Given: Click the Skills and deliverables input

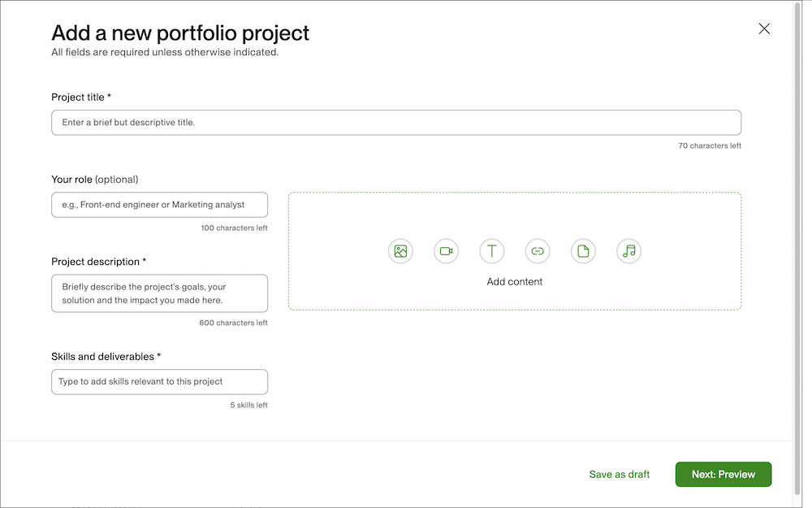Looking at the screenshot, I should tap(159, 381).
